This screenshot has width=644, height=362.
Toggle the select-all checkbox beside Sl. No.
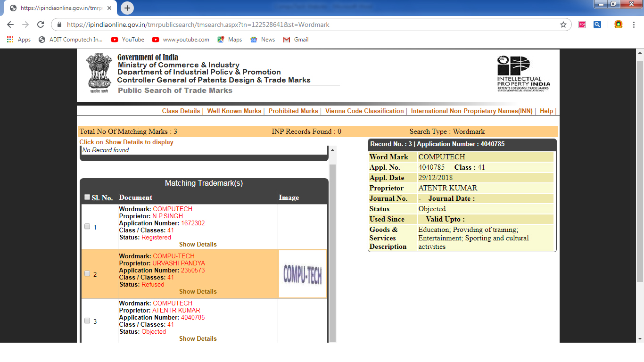click(x=87, y=197)
